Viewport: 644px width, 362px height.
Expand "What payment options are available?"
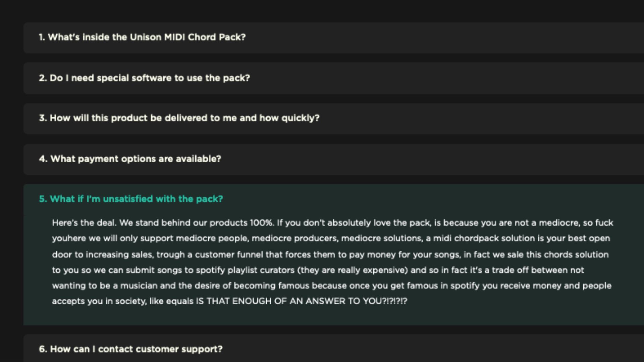pyautogui.click(x=130, y=159)
